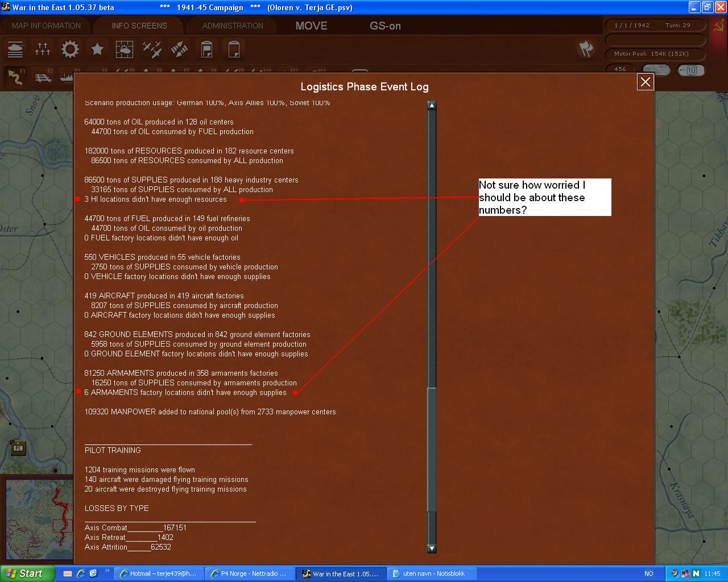This screenshot has width=728, height=582.
Task: Click the '550 VEHICLES produced' line
Action: (162, 257)
